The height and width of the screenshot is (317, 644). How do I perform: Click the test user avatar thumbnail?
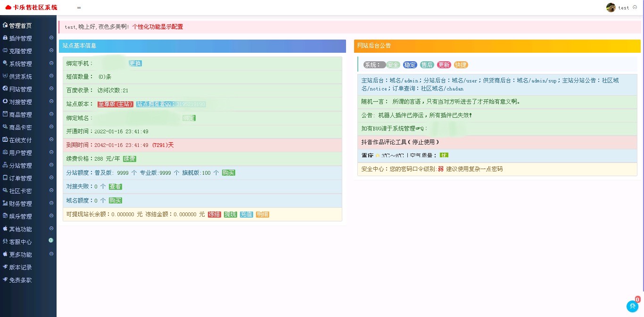[x=610, y=7]
